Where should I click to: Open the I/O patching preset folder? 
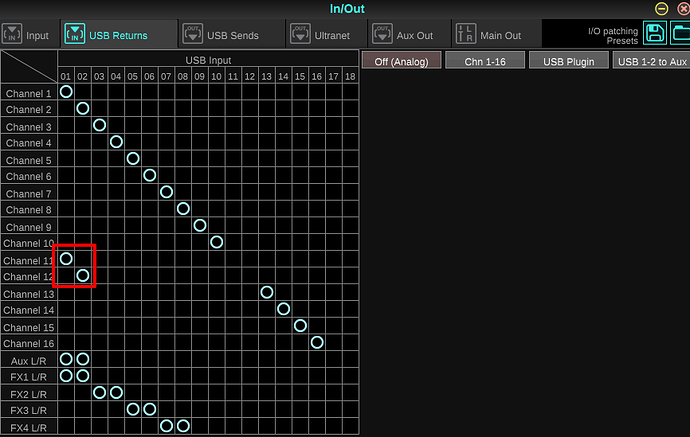[x=680, y=34]
